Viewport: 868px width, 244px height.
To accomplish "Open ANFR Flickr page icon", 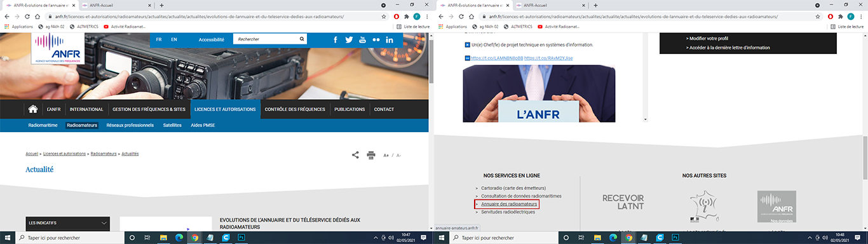I will click(376, 39).
